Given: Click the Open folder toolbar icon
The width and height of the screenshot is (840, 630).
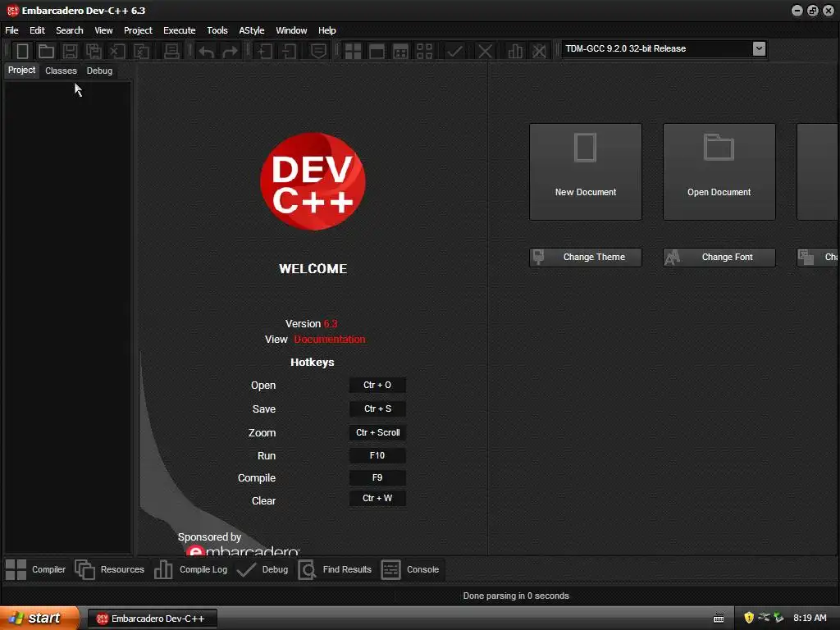Looking at the screenshot, I should tap(46, 51).
